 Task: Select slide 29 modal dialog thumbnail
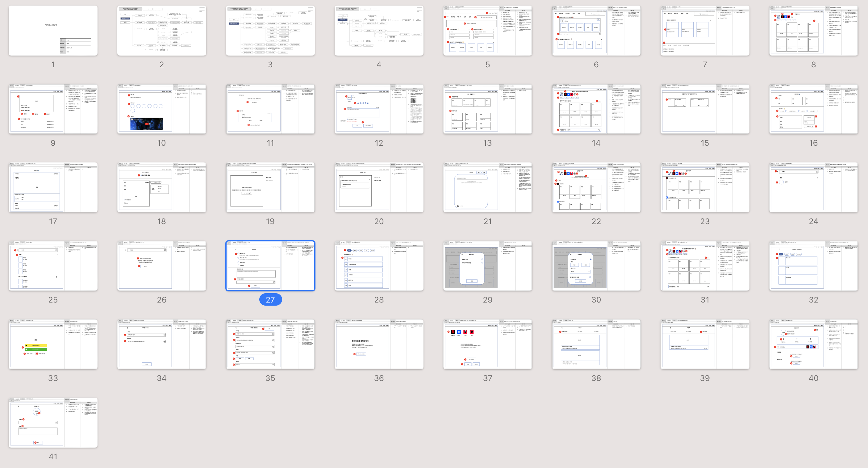coord(488,266)
